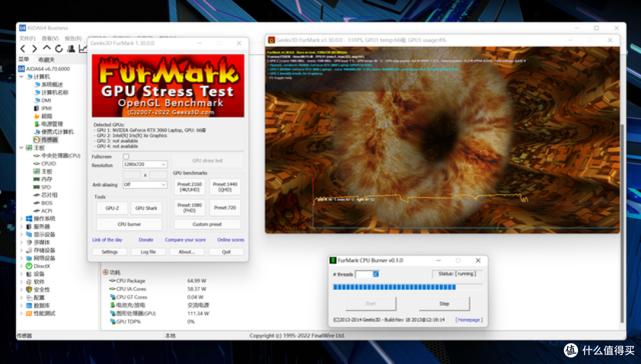
Task: Open the second AIDA64 menu bar item
Action: [x=50, y=39]
